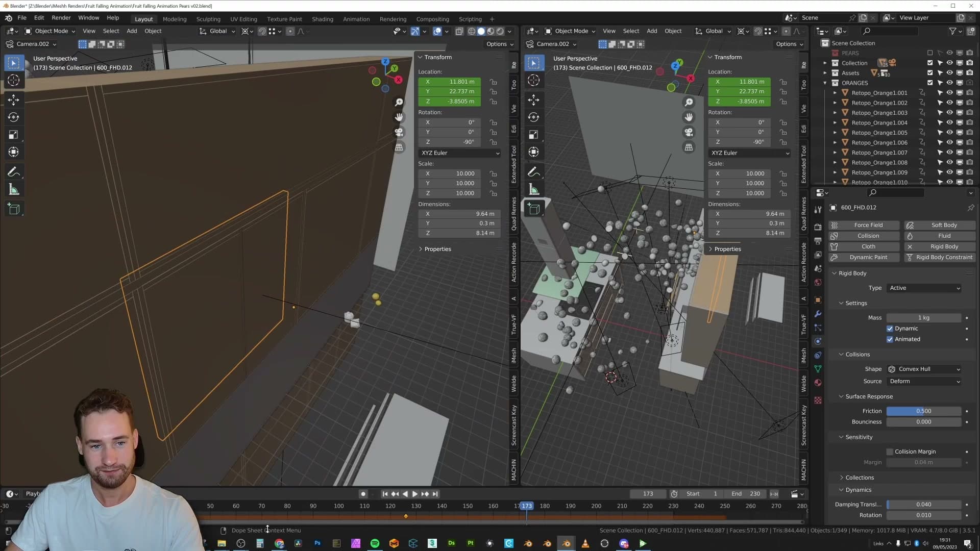Screen dimensions: 980x551
Task: Pin the 600_FHD.012 properties panel
Action: (x=970, y=208)
